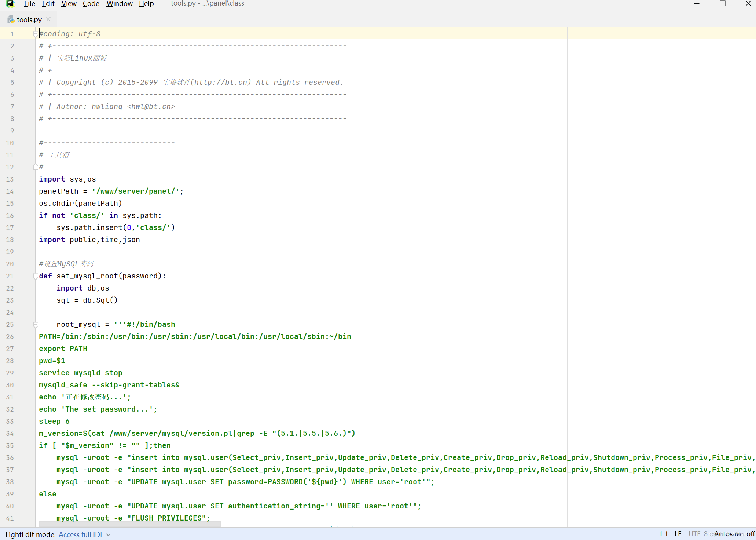Maximize the editor window
756x540 pixels.
(x=722, y=4)
